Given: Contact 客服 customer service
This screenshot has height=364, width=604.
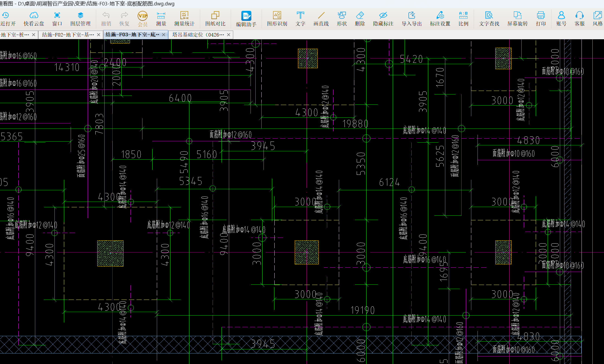Looking at the screenshot, I should coord(580,19).
